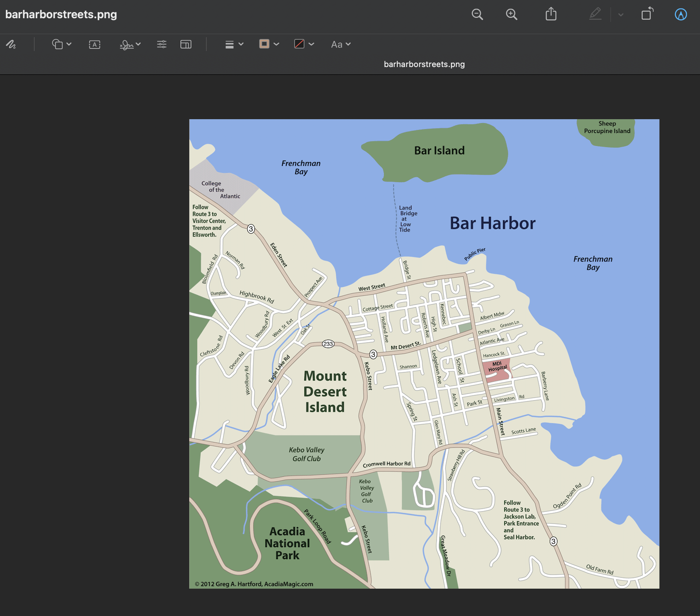Open the Adjust Color sliders tool
The width and height of the screenshot is (700, 616).
[x=162, y=44]
